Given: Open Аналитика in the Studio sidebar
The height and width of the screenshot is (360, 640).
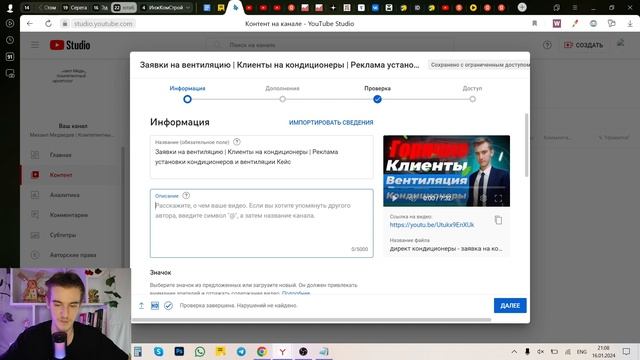Looking at the screenshot, I should [71, 195].
